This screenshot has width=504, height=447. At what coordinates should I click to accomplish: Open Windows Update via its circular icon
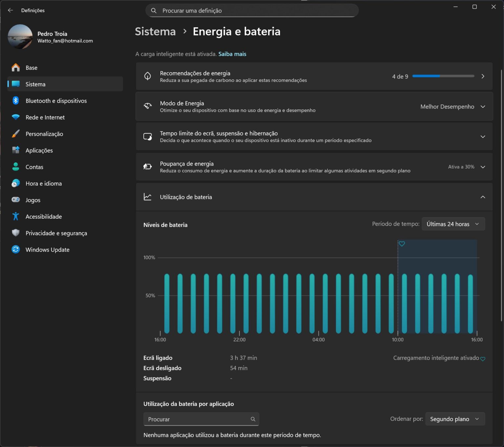15,249
